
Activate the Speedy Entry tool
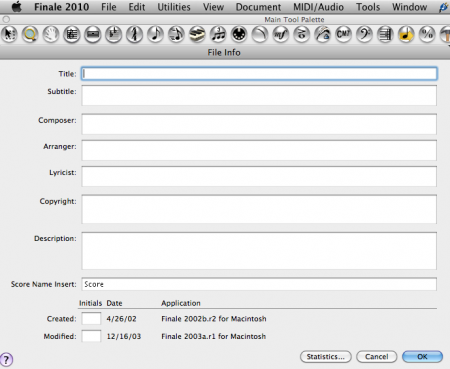[x=176, y=34]
